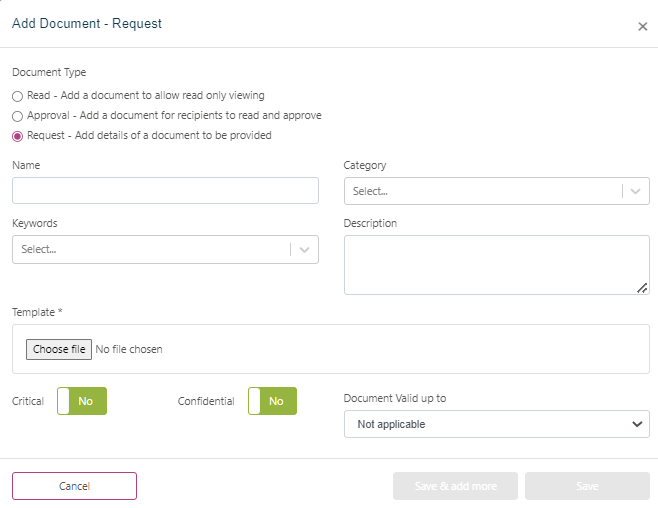Open the Document Valid up to dropdown
This screenshot has width=658, height=508.
[x=496, y=424]
